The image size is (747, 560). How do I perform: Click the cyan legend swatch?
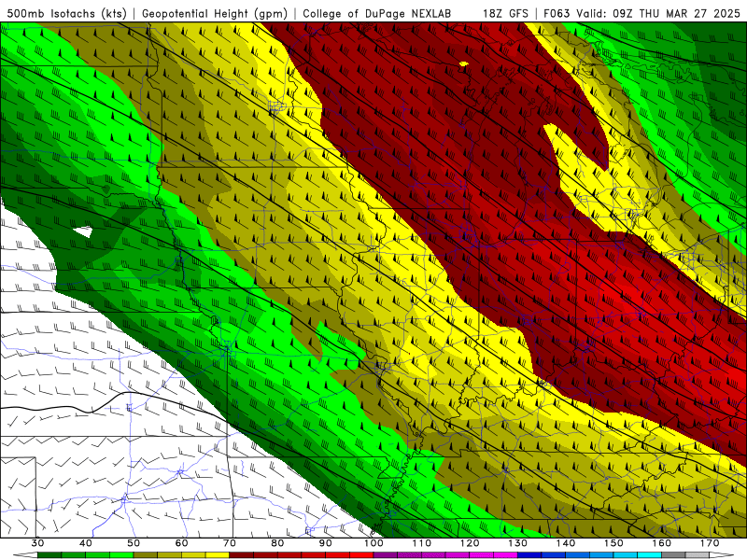click(x=649, y=555)
